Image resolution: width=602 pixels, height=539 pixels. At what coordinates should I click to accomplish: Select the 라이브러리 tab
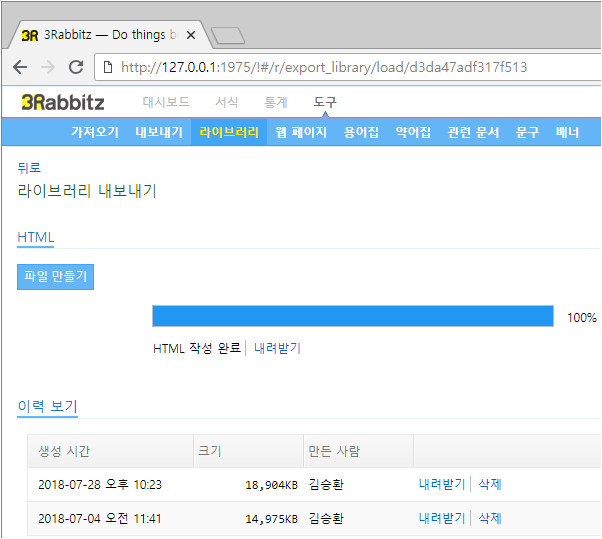pos(229,132)
